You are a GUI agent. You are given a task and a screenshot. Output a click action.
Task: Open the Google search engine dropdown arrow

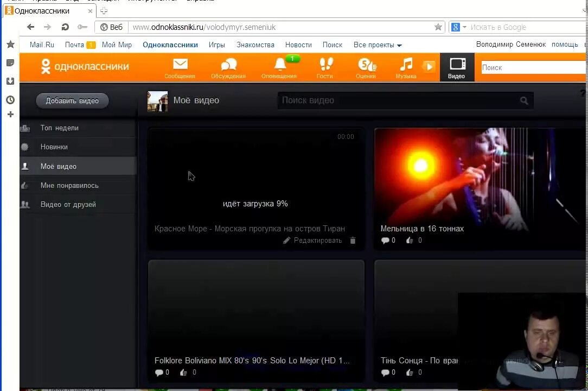(465, 27)
